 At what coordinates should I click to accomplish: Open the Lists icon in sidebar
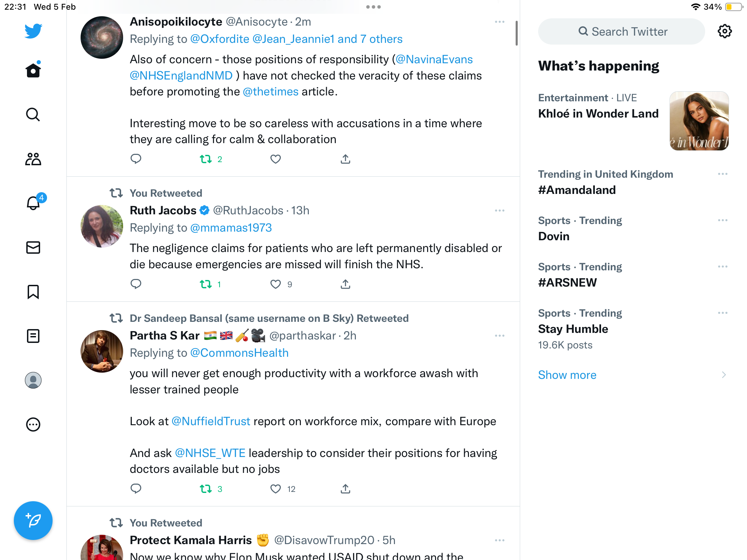pyautogui.click(x=33, y=336)
